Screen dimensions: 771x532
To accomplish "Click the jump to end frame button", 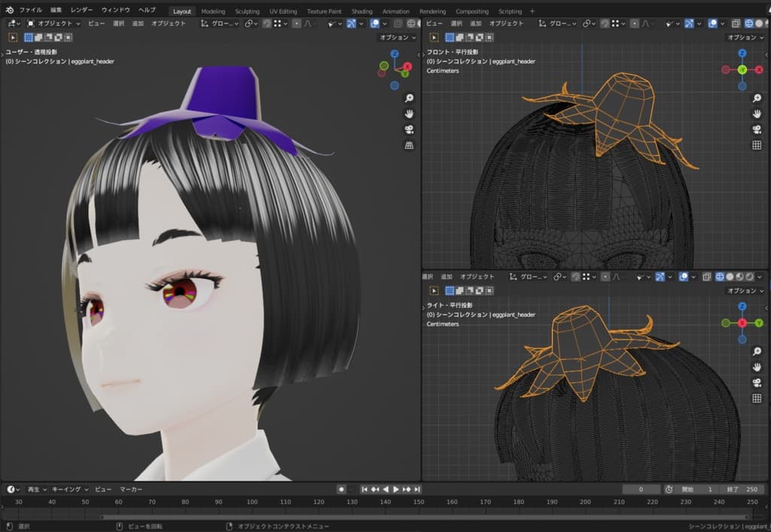I will coord(418,489).
